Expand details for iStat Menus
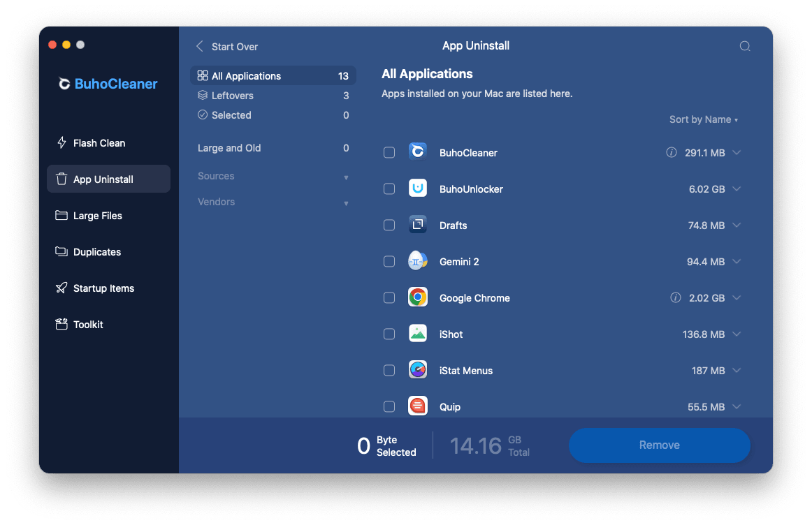Viewport: 812px width, 525px height. [x=737, y=370]
